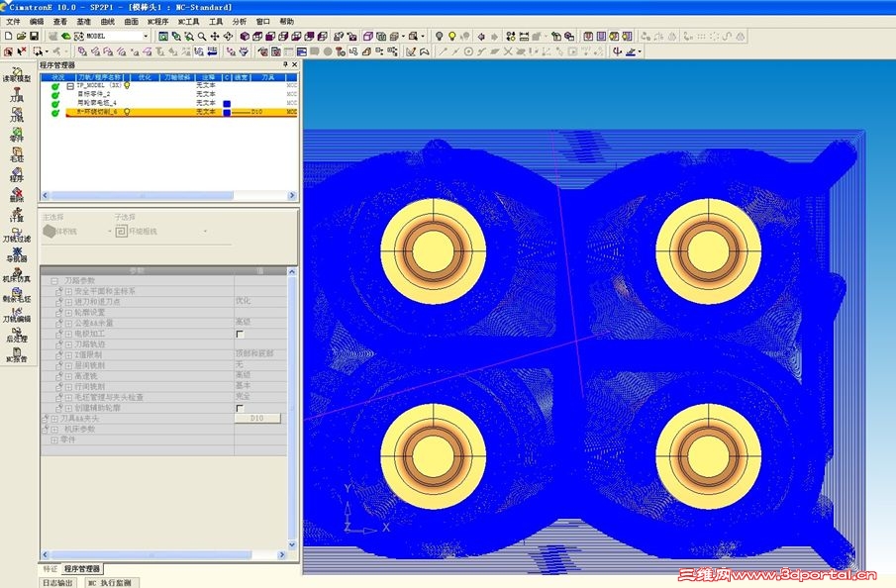
Task: Click the pin icon on 程序管理器 panel
Action: (x=285, y=64)
